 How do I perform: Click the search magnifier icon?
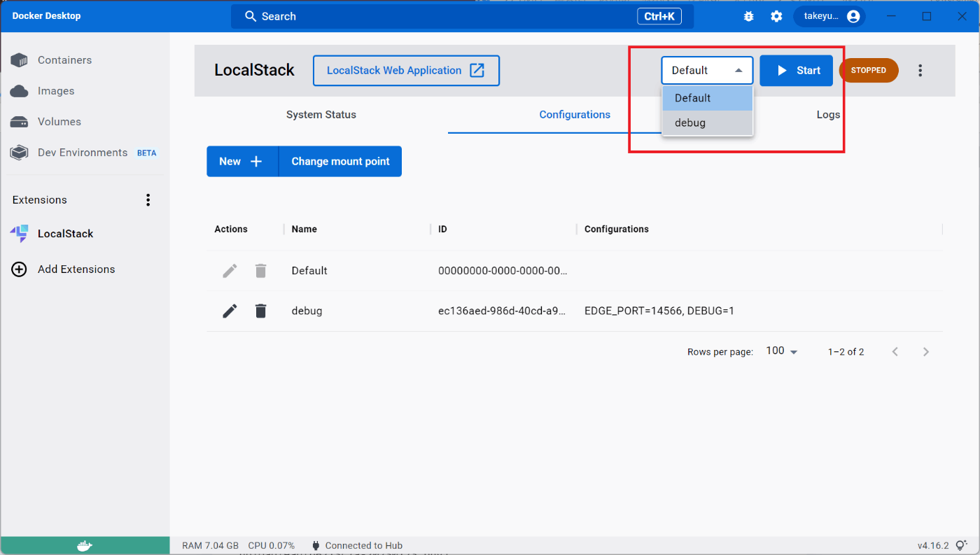coord(250,16)
